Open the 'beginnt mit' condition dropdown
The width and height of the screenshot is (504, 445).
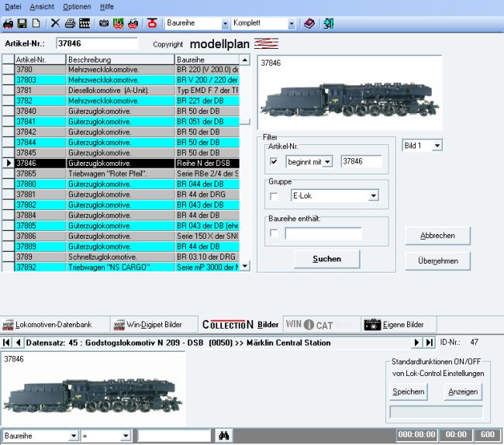[x=327, y=161]
